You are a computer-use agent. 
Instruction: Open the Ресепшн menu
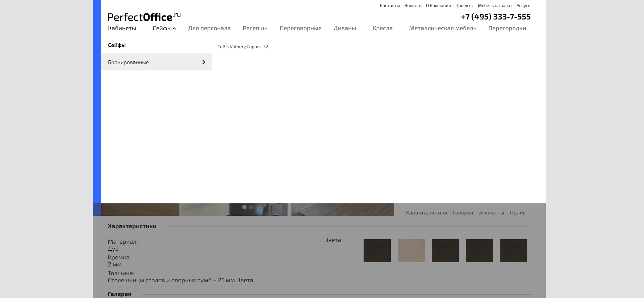[255, 28]
